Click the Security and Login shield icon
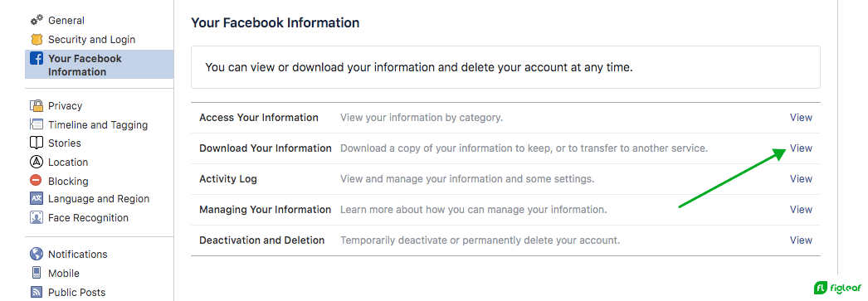The height and width of the screenshot is (301, 868). pyautogui.click(x=37, y=39)
